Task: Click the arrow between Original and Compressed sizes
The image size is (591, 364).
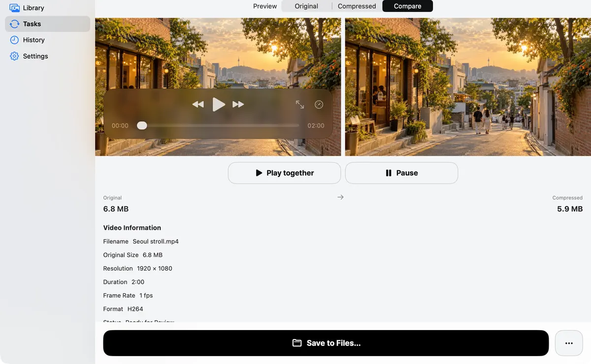Action: (x=340, y=197)
